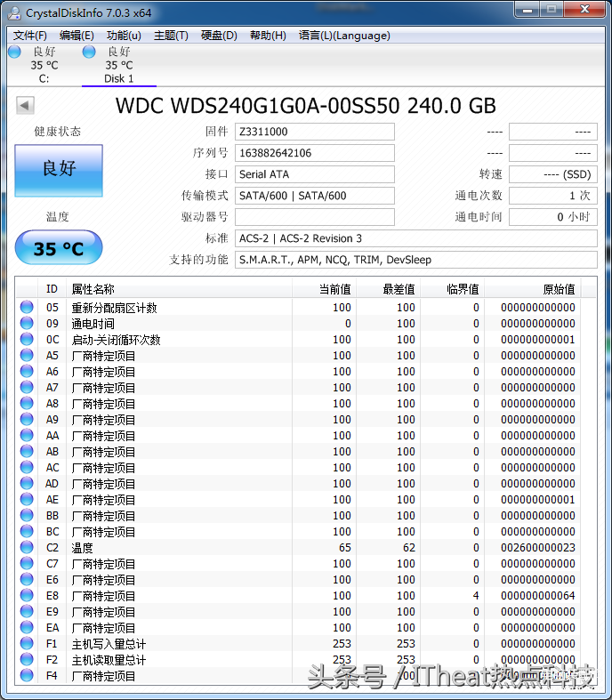
Task: Click status orb of attribute 09 row
Action: (27, 323)
